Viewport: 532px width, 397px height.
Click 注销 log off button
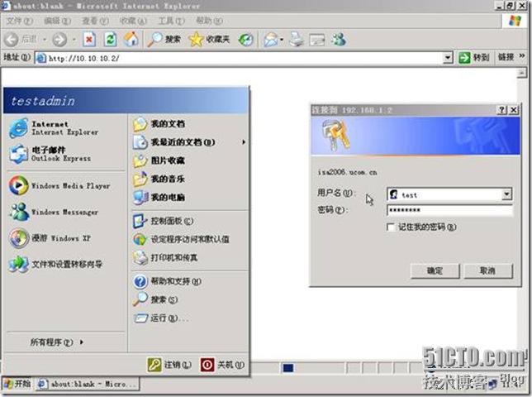169,365
